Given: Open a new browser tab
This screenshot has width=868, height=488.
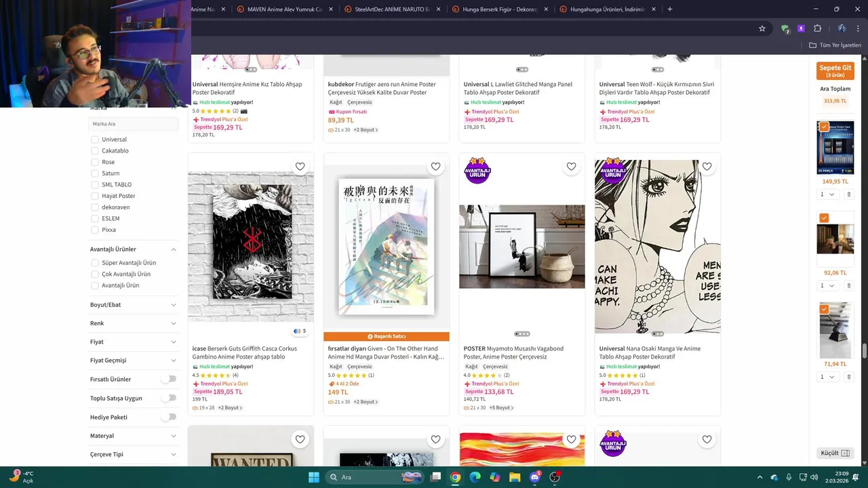Looking at the screenshot, I should 670,9.
